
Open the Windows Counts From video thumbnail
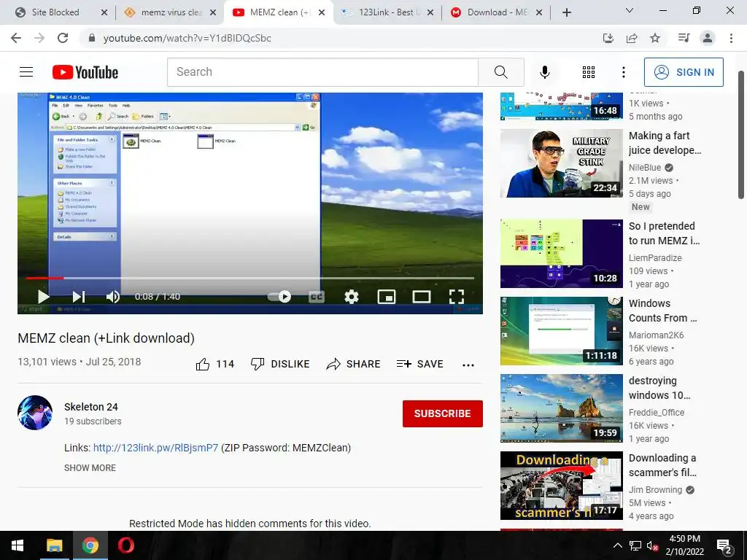pos(561,331)
